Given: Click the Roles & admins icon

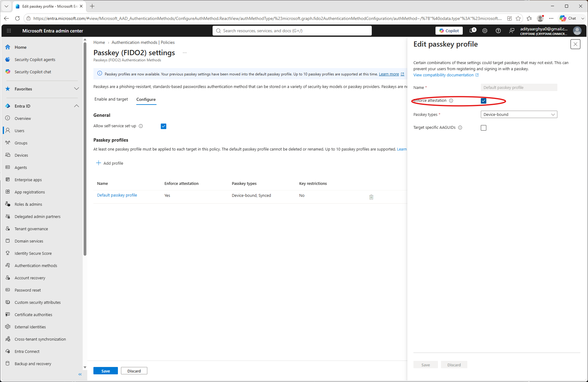Looking at the screenshot, I should pyautogui.click(x=8, y=204).
